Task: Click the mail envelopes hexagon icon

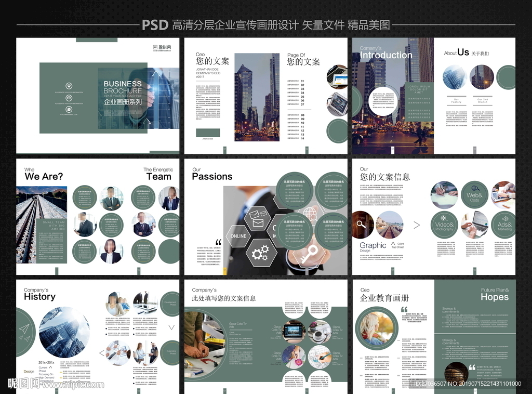Action: coord(258,218)
